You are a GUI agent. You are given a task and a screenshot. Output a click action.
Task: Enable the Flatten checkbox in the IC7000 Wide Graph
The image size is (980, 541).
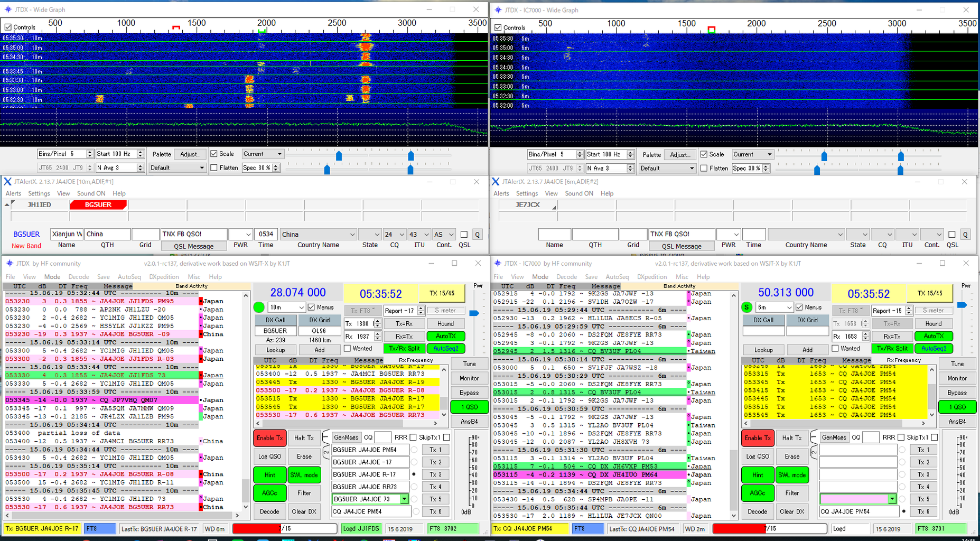pyautogui.click(x=704, y=168)
